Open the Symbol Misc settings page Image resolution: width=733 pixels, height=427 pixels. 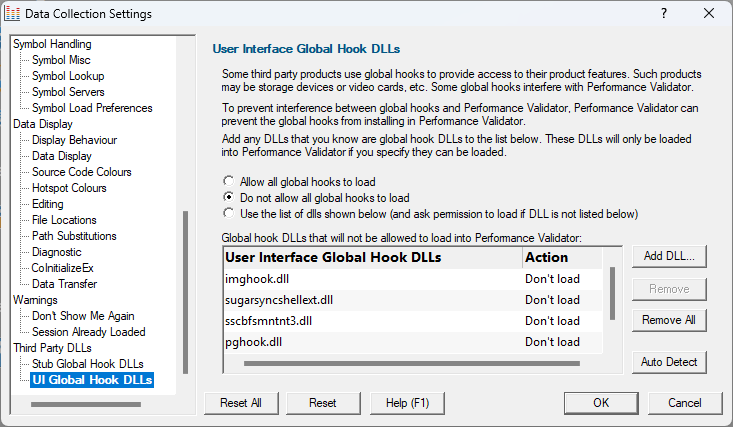61,60
